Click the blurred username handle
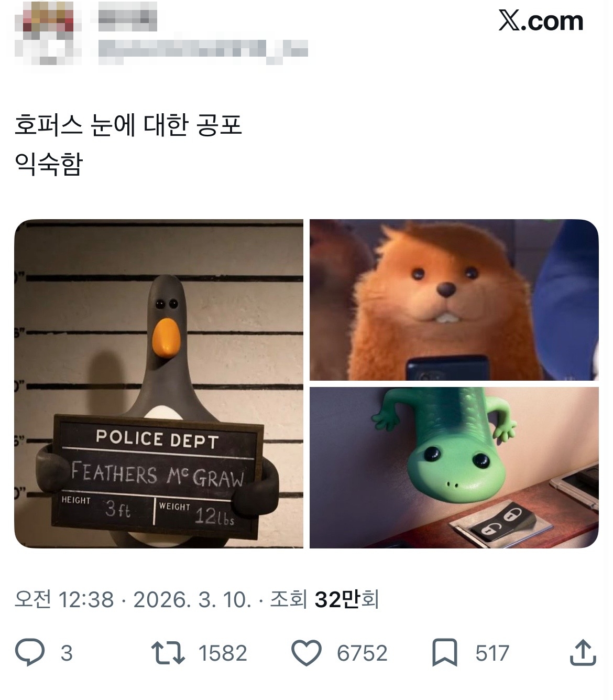The height and width of the screenshot is (700, 613). (203, 51)
